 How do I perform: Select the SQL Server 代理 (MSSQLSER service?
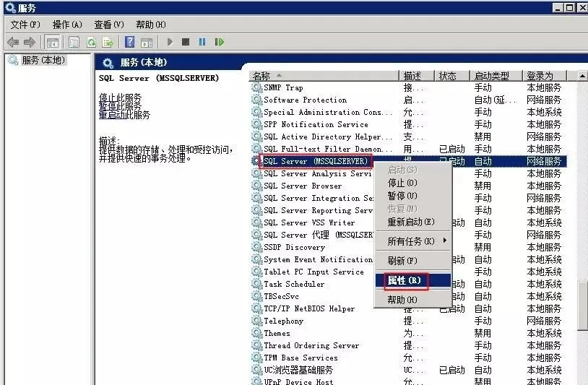pos(319,235)
